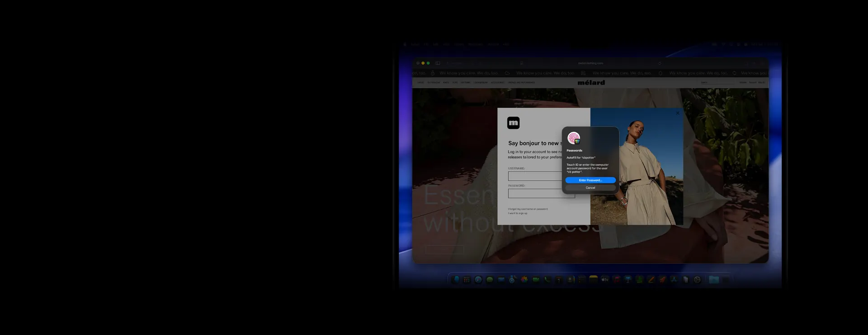Open System Settings from the Dock
Image resolution: width=868 pixels, height=335 pixels.
click(x=697, y=279)
